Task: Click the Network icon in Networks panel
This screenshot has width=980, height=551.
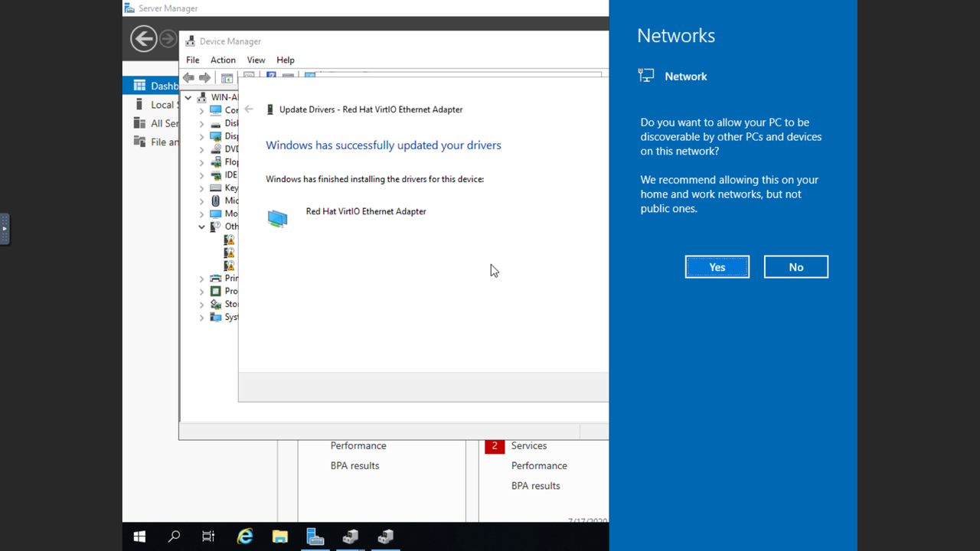Action: (646, 76)
